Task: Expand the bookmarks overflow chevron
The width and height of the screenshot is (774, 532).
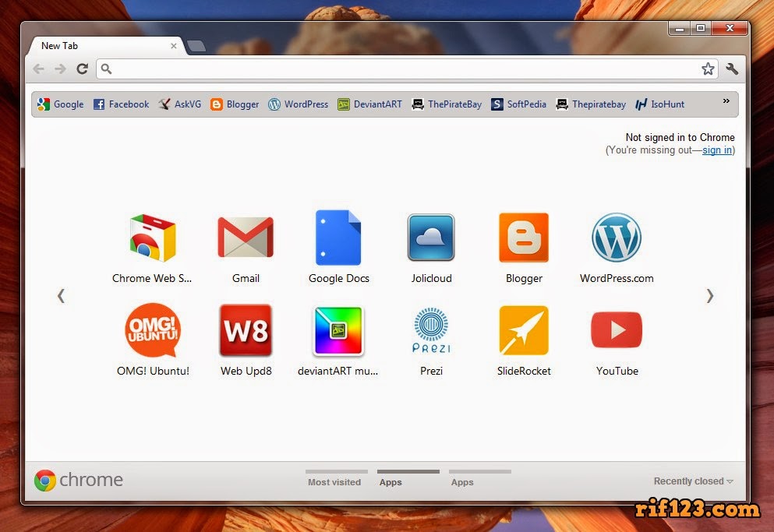Action: click(726, 101)
